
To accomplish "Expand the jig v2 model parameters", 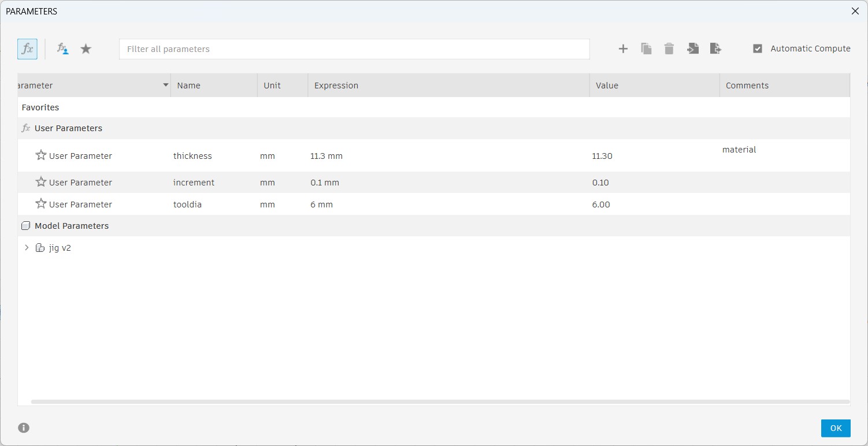I will coord(27,248).
